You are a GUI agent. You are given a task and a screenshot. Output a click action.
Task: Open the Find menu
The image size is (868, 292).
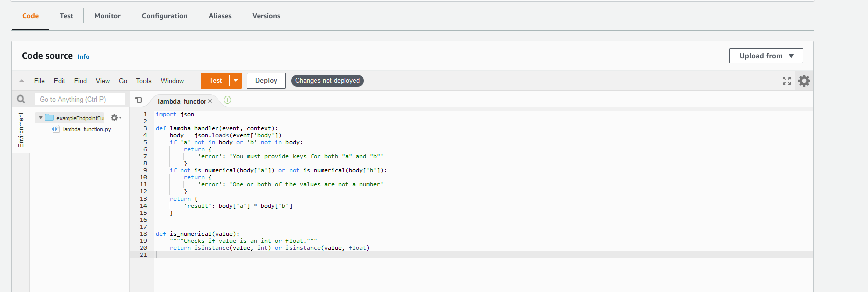coord(80,81)
